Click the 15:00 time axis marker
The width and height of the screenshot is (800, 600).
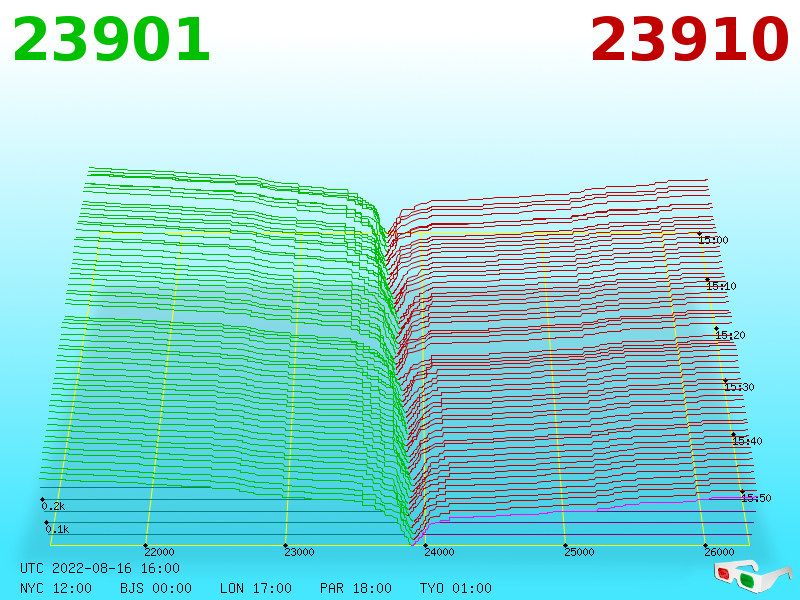click(x=714, y=240)
